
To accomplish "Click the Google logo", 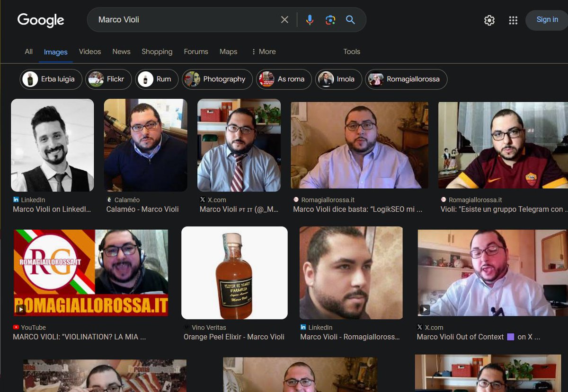I will pyautogui.click(x=41, y=20).
